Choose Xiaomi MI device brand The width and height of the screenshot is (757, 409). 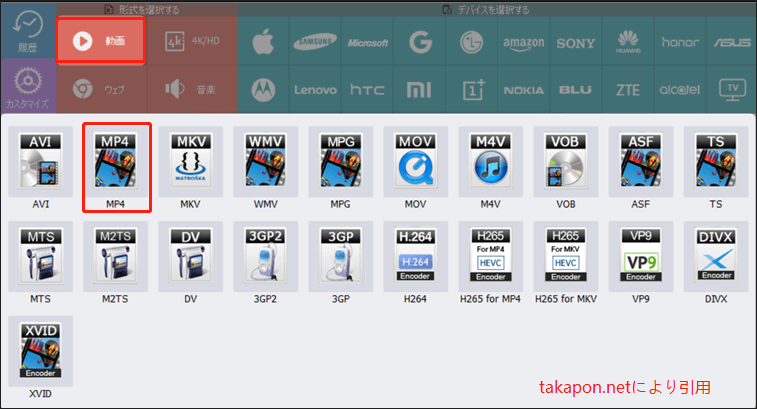point(420,89)
